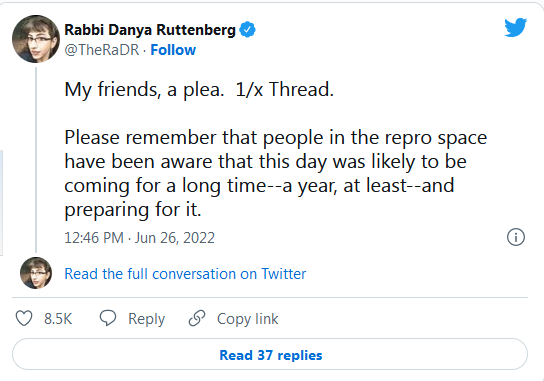This screenshot has width=544, height=381.
Task: Click the reply speech bubble icon
Action: [x=108, y=318]
